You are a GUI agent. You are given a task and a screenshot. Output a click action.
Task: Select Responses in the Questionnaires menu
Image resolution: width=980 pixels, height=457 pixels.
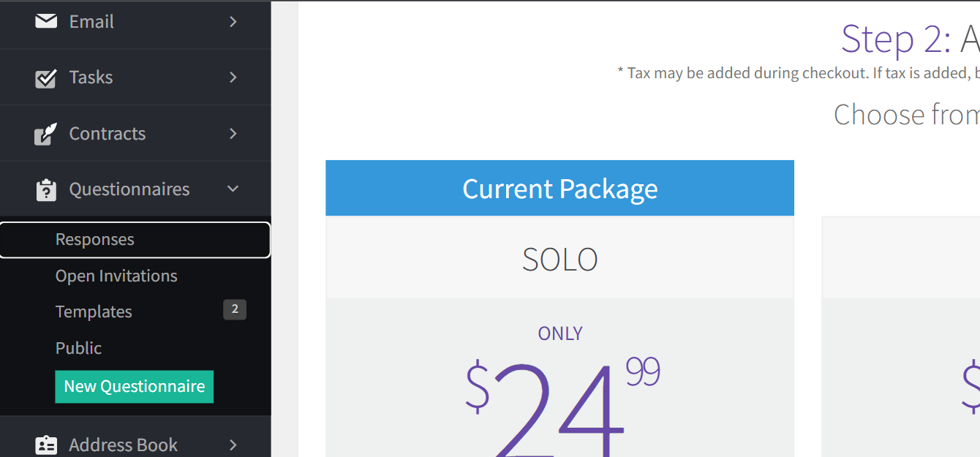coord(94,239)
